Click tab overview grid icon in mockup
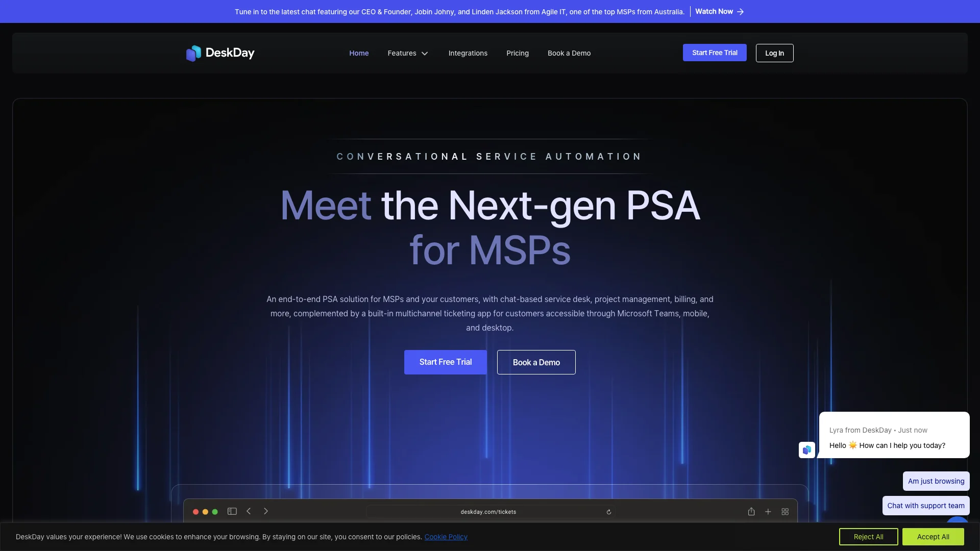This screenshot has height=551, width=980. 785,512
